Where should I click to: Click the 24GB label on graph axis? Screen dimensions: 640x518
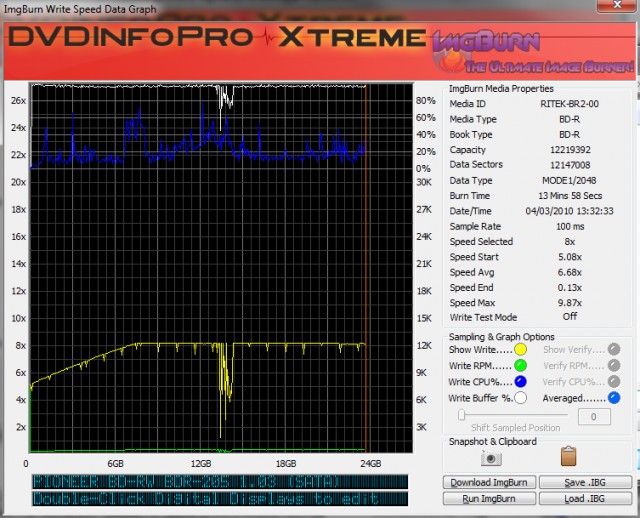point(371,464)
